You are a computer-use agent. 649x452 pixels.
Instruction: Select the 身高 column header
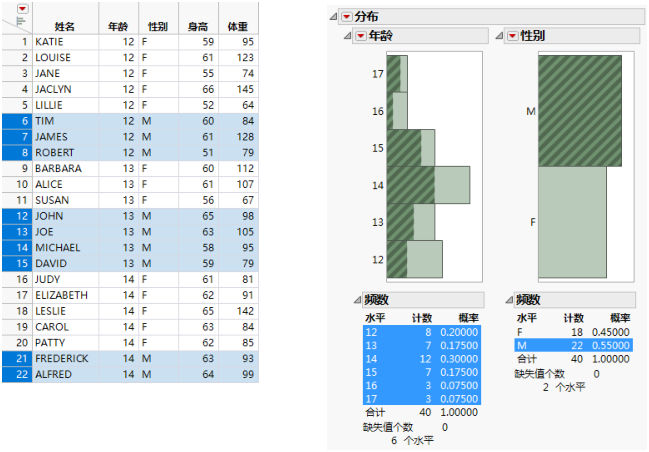click(198, 18)
